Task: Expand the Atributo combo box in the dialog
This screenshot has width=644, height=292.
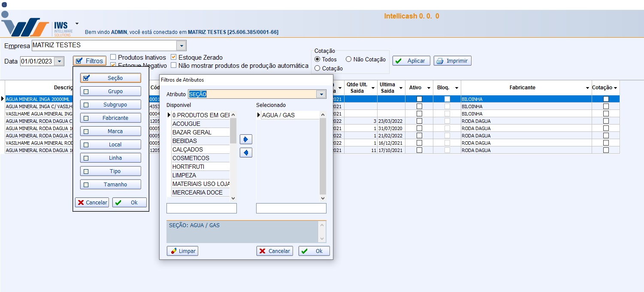Action: coord(321,94)
